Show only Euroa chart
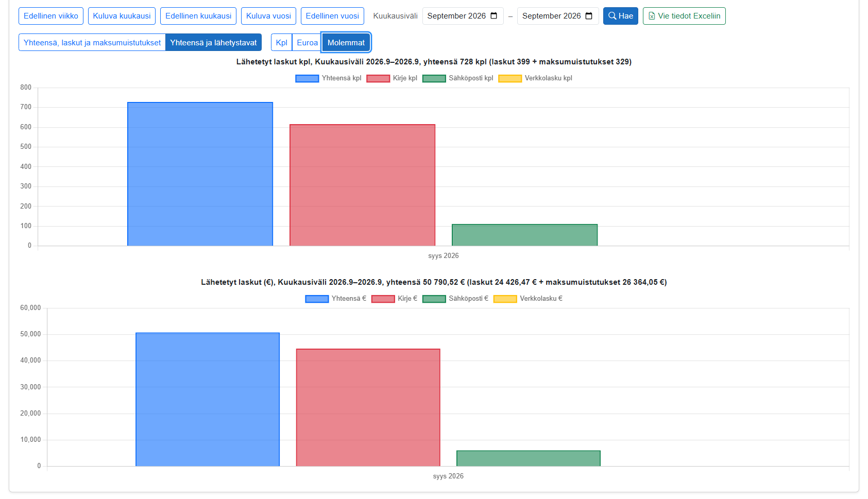Screen dimensions: 868x499 (307, 43)
